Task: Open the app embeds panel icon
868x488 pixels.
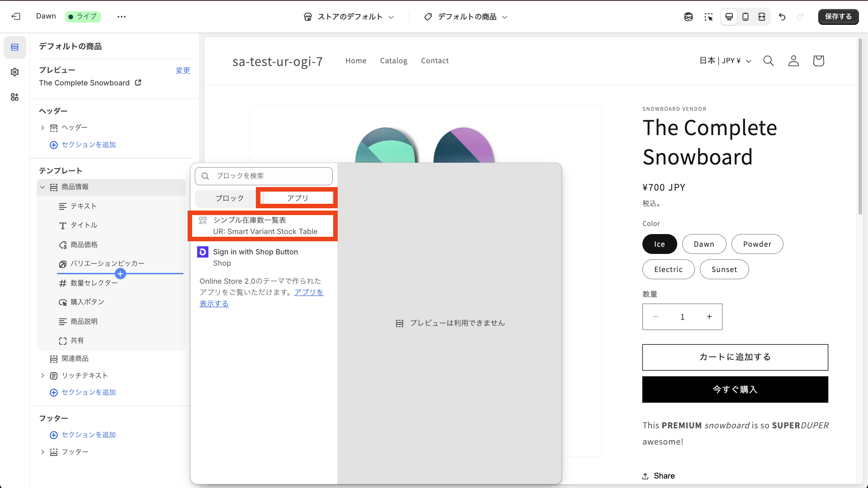Action: click(15, 97)
